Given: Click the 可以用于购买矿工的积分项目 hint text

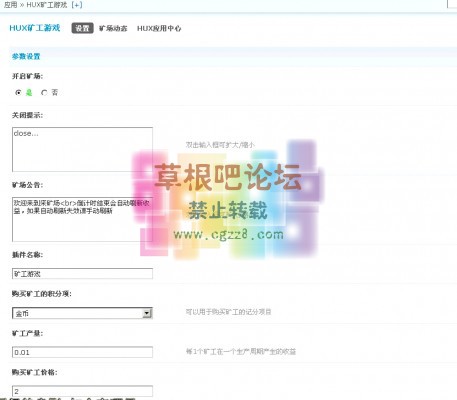Looking at the screenshot, I should [228, 312].
